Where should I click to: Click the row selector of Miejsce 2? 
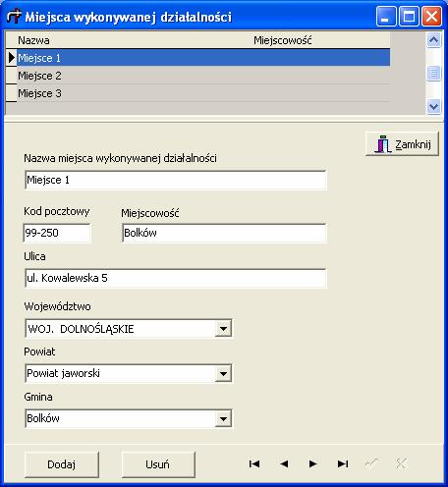(11, 76)
